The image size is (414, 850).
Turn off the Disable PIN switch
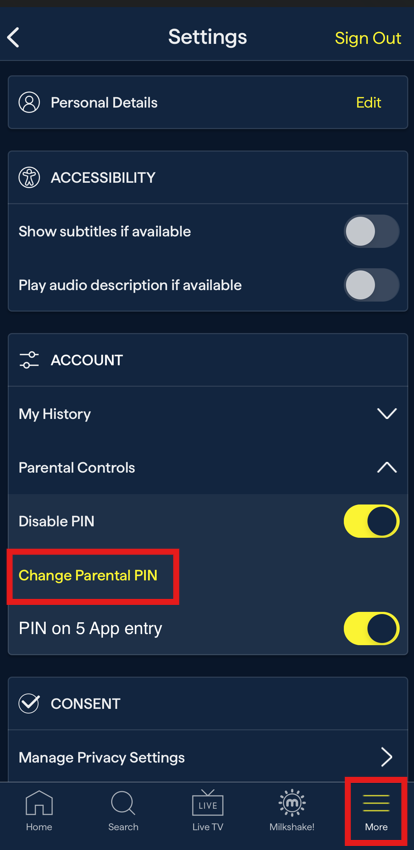(372, 521)
